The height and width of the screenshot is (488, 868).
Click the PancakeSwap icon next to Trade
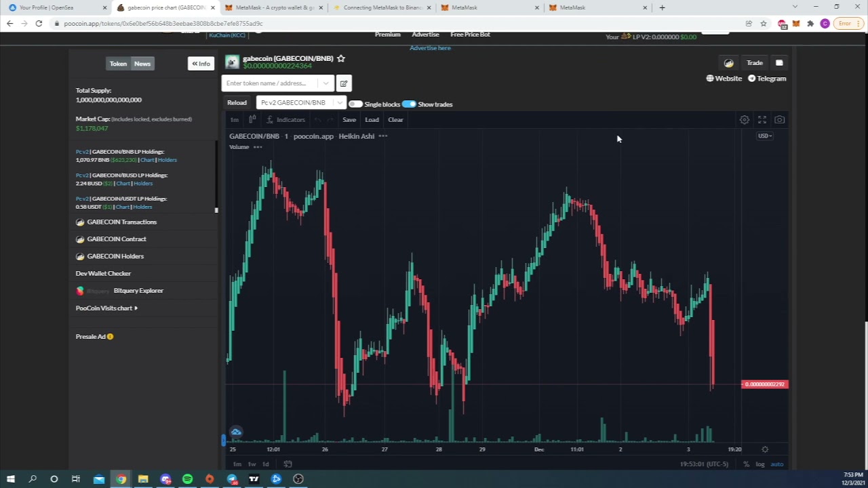coord(729,63)
